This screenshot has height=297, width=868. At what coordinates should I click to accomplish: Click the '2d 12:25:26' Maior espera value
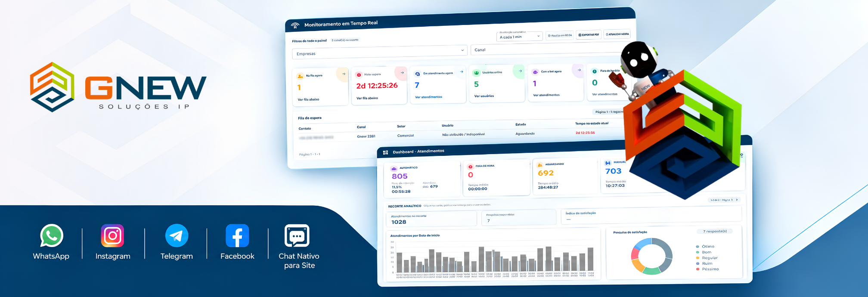(x=377, y=86)
